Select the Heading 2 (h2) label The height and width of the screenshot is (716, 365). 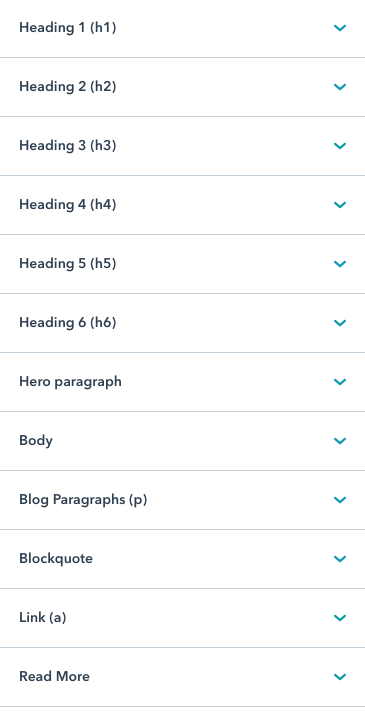pos(68,87)
